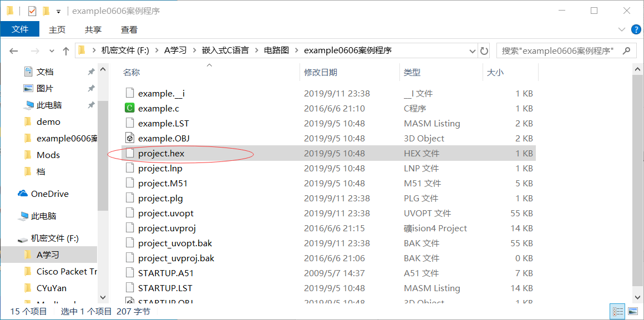Select the example.LST file icon
Image resolution: width=644 pixels, height=320 pixels.
point(130,123)
